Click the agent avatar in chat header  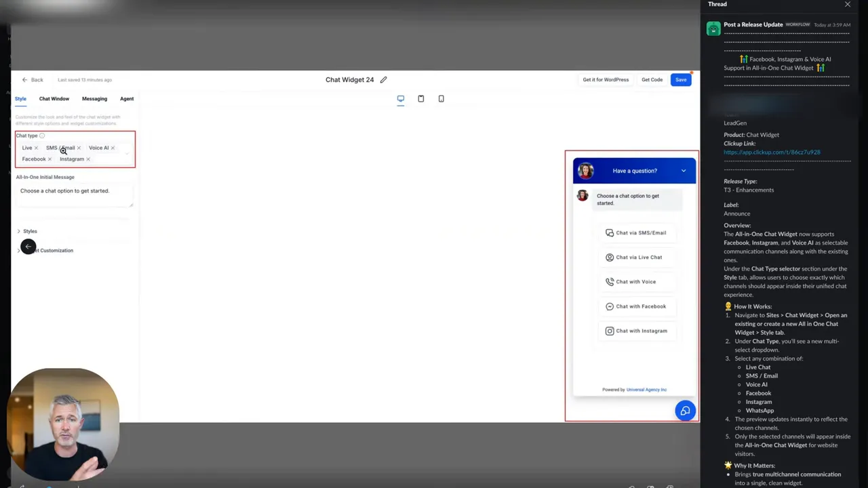[586, 170]
